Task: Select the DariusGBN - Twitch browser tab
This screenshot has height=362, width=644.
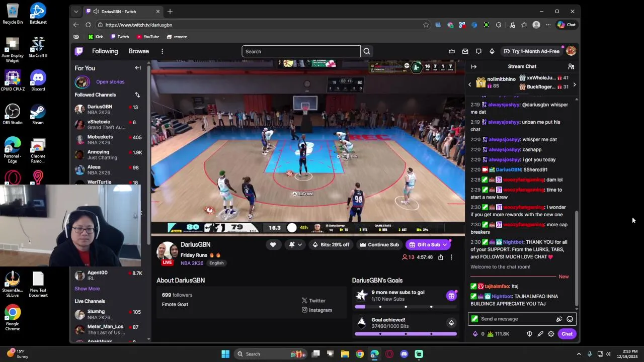Action: point(123,12)
